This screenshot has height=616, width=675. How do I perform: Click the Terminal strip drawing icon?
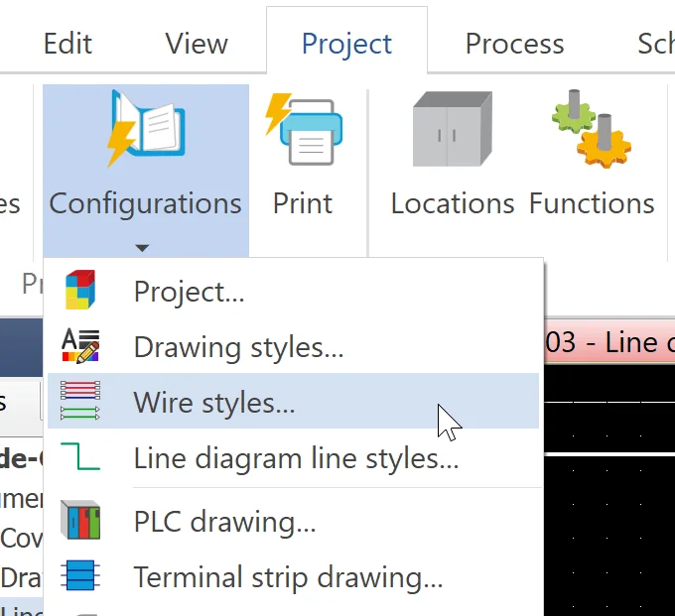(80, 576)
